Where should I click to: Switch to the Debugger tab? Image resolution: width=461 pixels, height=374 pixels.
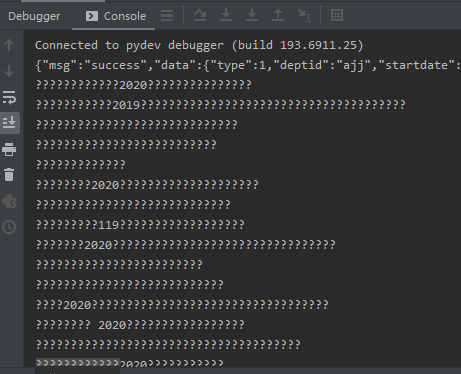coord(34,16)
